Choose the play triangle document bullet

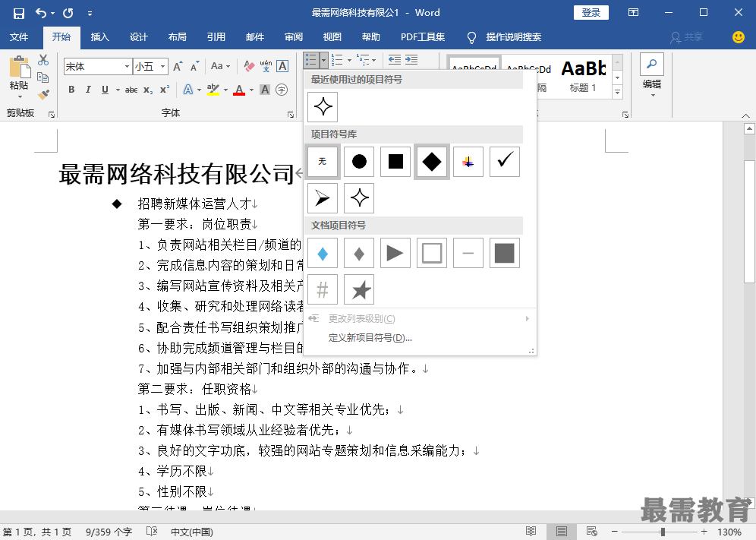coord(395,253)
